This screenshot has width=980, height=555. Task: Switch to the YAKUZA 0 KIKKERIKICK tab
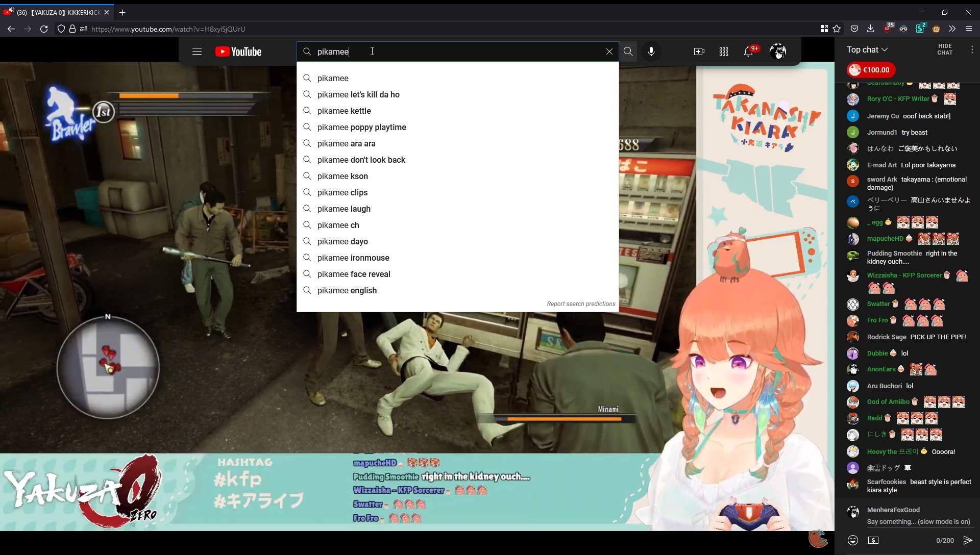57,12
